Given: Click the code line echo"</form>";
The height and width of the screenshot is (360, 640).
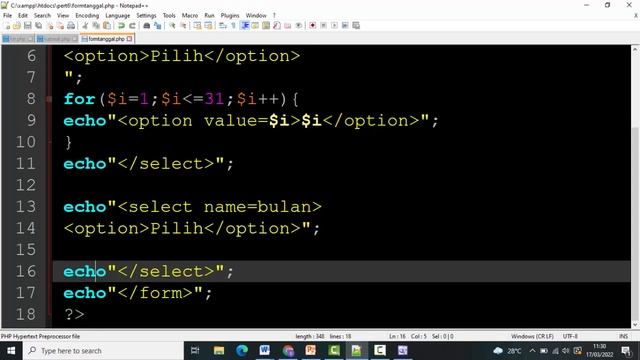Looking at the screenshot, I should pos(138,293).
